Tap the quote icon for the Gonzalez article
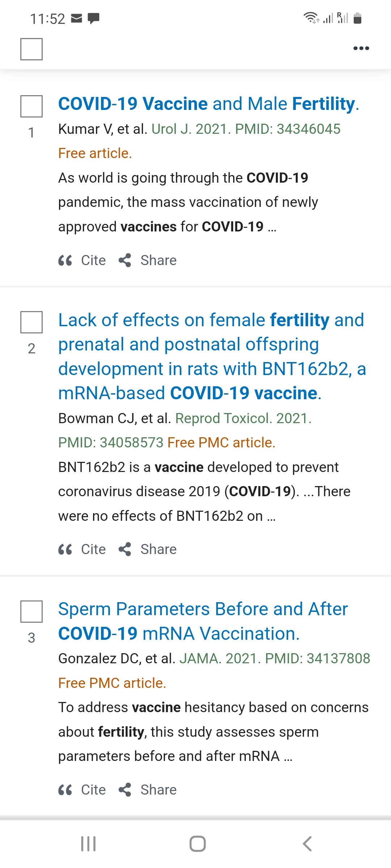 point(65,790)
